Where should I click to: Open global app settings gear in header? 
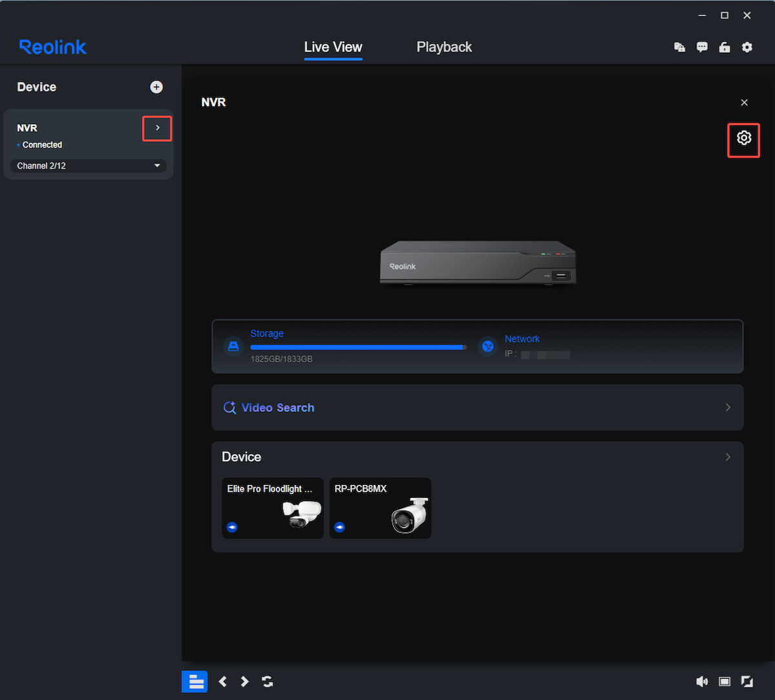747,47
